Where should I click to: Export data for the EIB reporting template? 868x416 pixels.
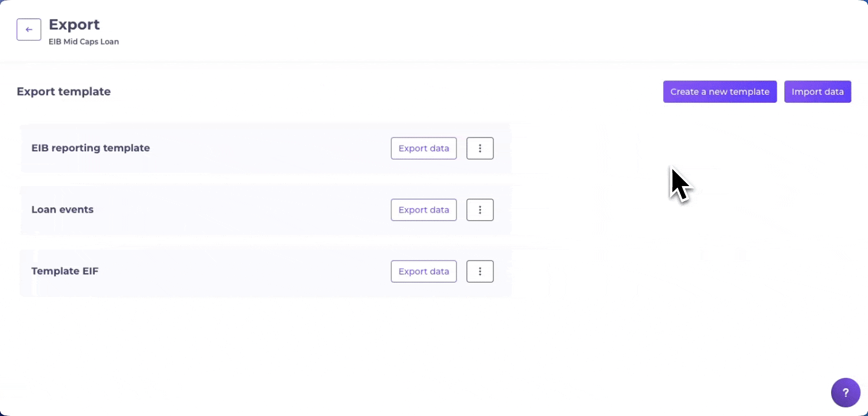(x=424, y=148)
